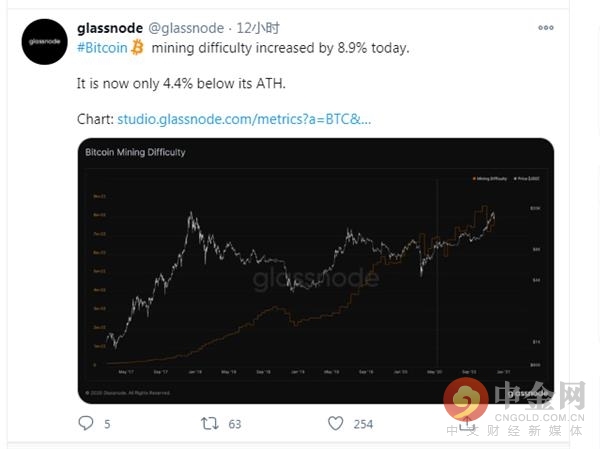Click the Bitcoin emoji icon
The width and height of the screenshot is (600, 449).
[x=137, y=47]
